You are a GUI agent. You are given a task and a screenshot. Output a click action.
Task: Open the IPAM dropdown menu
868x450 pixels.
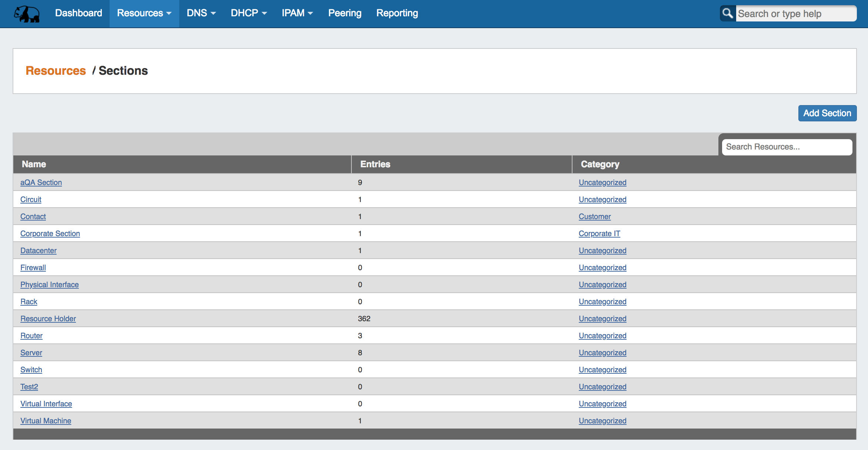coord(297,13)
